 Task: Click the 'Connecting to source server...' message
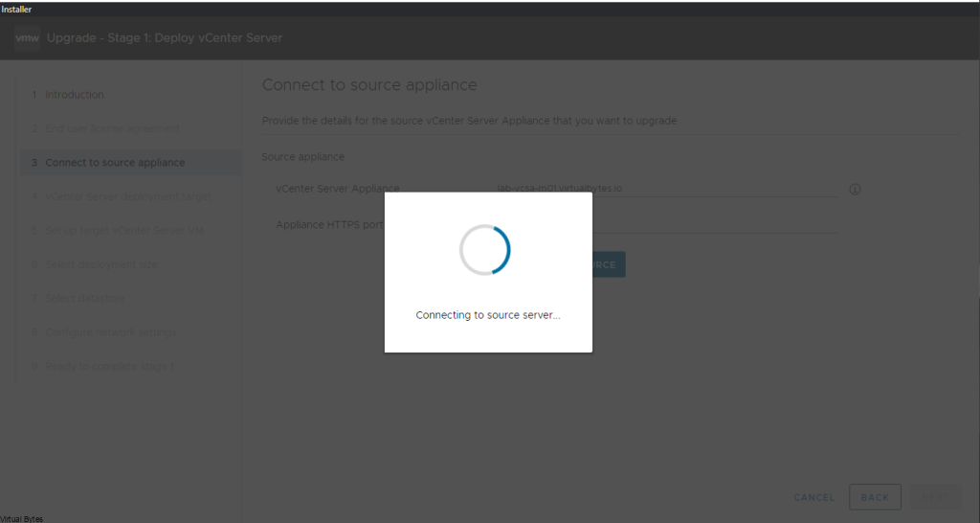pyautogui.click(x=488, y=315)
